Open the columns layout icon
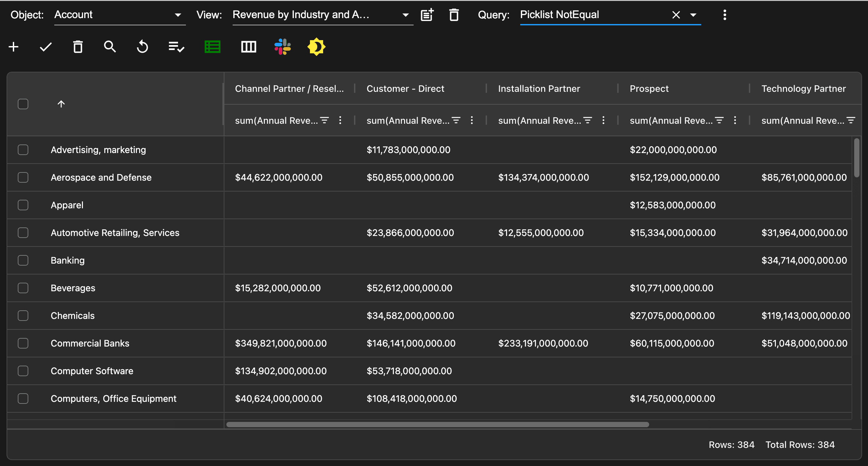Viewport: 868px width, 466px height. tap(249, 47)
